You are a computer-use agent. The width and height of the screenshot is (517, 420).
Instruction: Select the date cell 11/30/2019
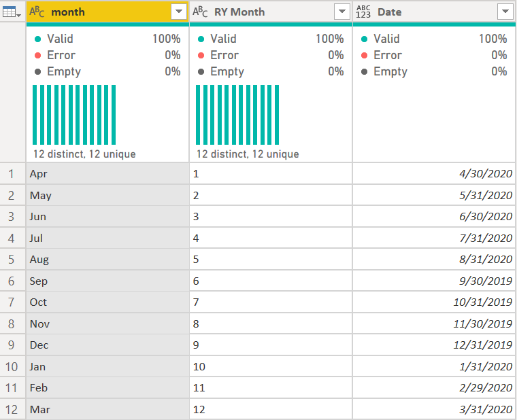click(434, 323)
